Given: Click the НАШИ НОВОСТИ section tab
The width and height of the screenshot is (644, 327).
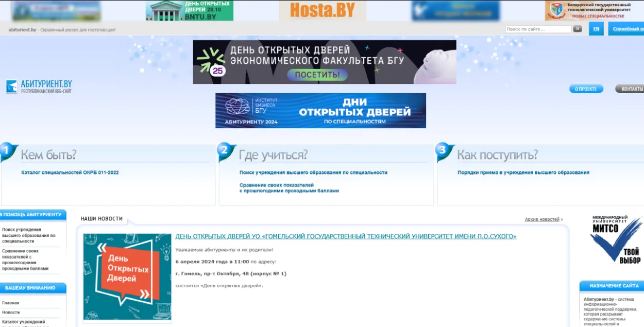Looking at the screenshot, I should pos(102,219).
